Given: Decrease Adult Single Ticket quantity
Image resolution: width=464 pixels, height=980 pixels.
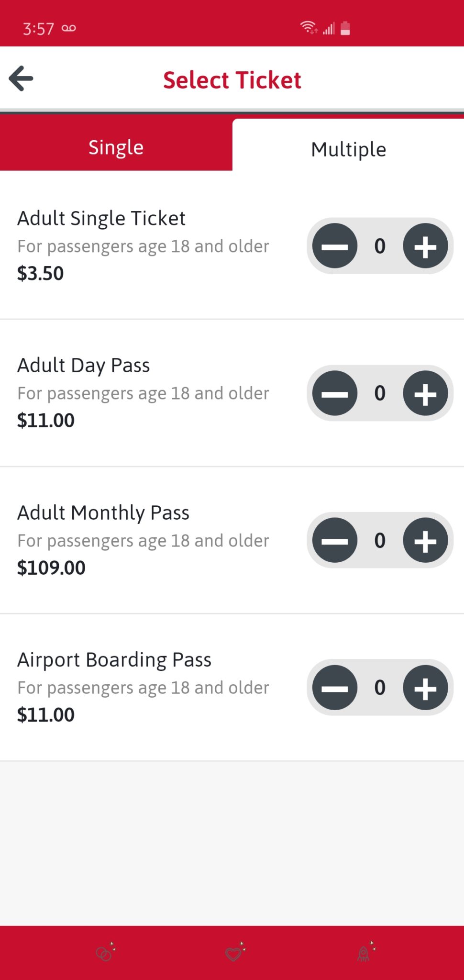Looking at the screenshot, I should click(x=335, y=246).
